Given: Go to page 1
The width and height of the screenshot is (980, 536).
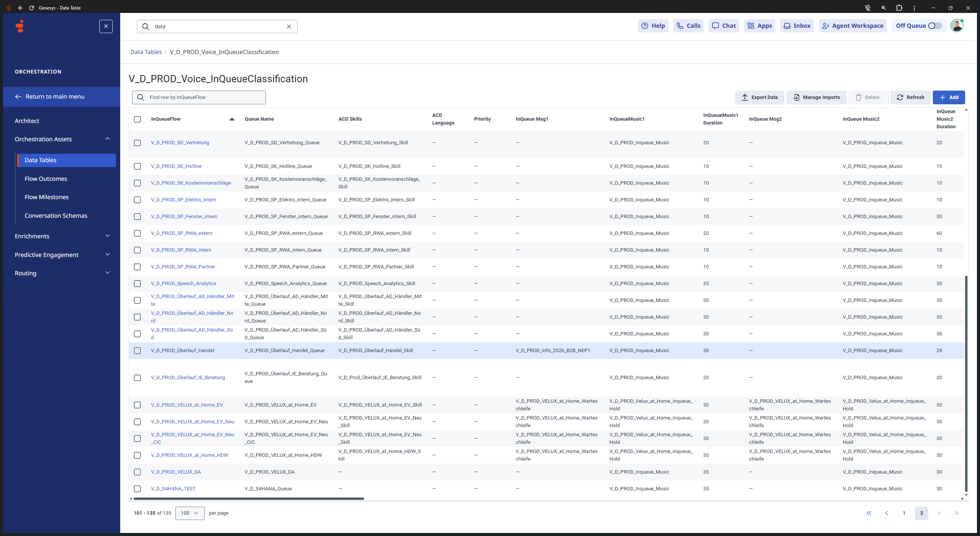Looking at the screenshot, I should [x=904, y=513].
